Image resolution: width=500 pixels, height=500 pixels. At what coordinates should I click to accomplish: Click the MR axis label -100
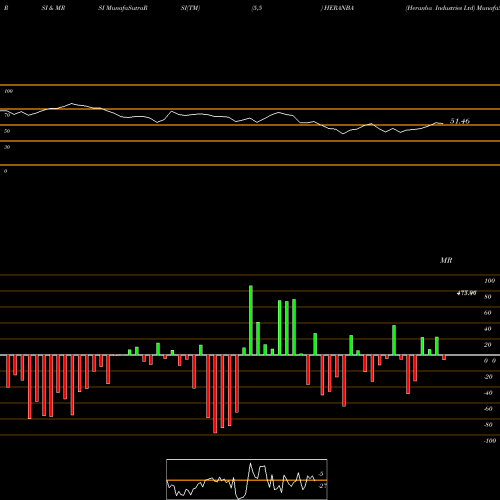tap(490, 441)
